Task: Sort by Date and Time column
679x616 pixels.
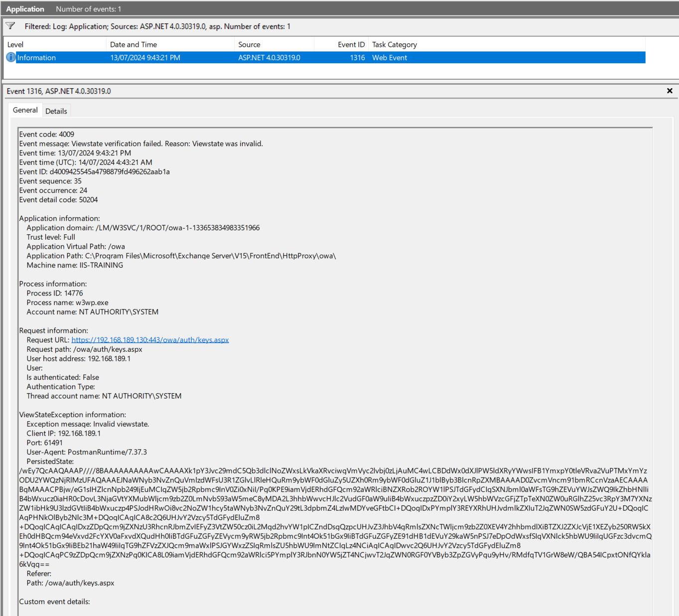Action: pos(134,44)
